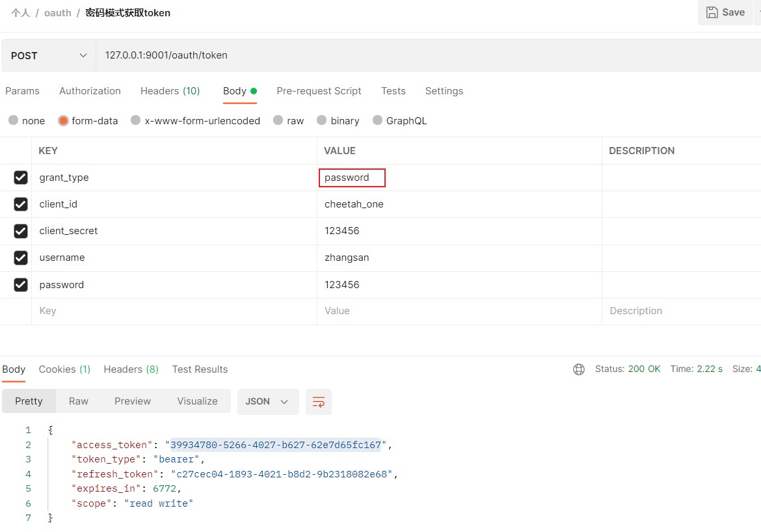Switch to the response Raw view
761x532 pixels.
point(79,401)
